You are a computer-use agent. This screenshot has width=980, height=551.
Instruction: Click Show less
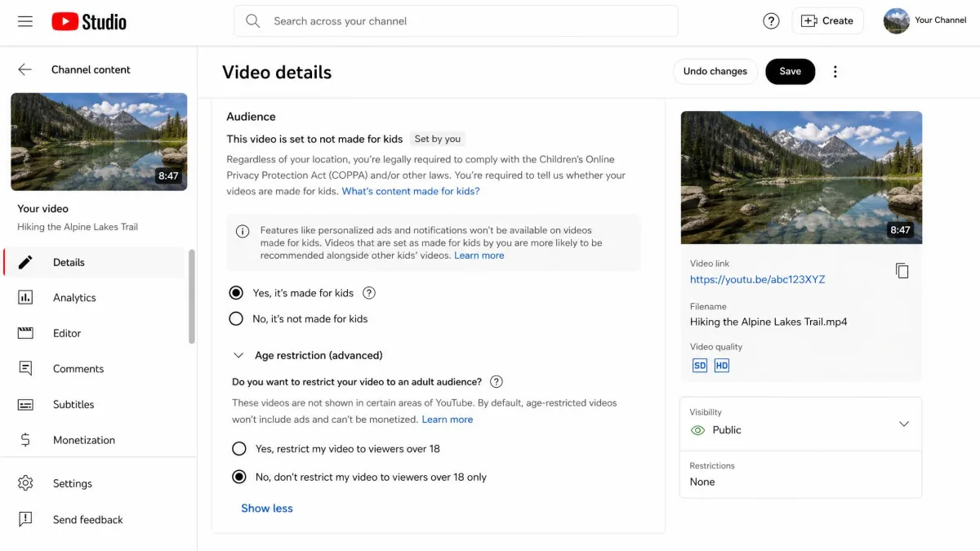pyautogui.click(x=267, y=508)
